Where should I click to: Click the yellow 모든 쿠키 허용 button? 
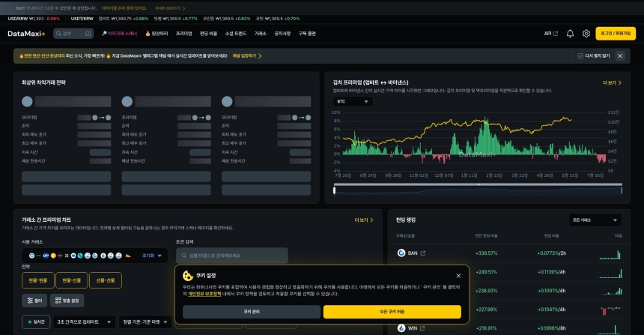[392, 312]
